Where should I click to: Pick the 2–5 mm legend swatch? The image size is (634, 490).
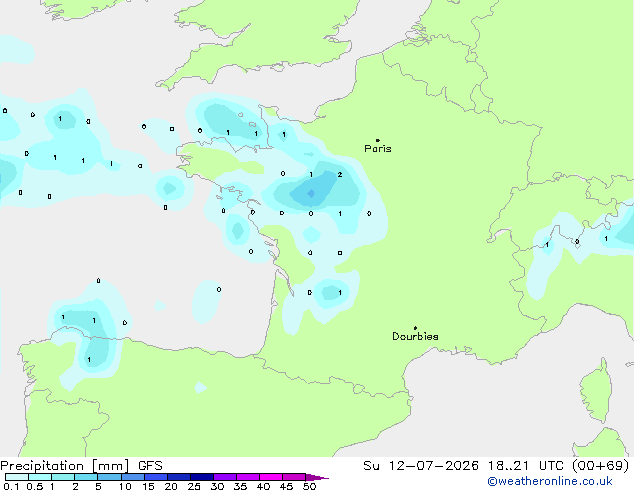point(86,477)
